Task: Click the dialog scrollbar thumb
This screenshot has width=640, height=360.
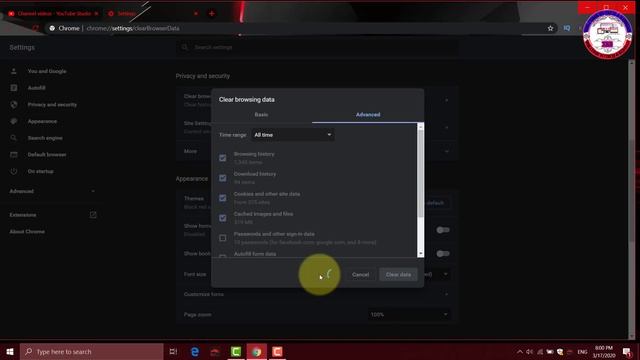Action: coord(420,174)
